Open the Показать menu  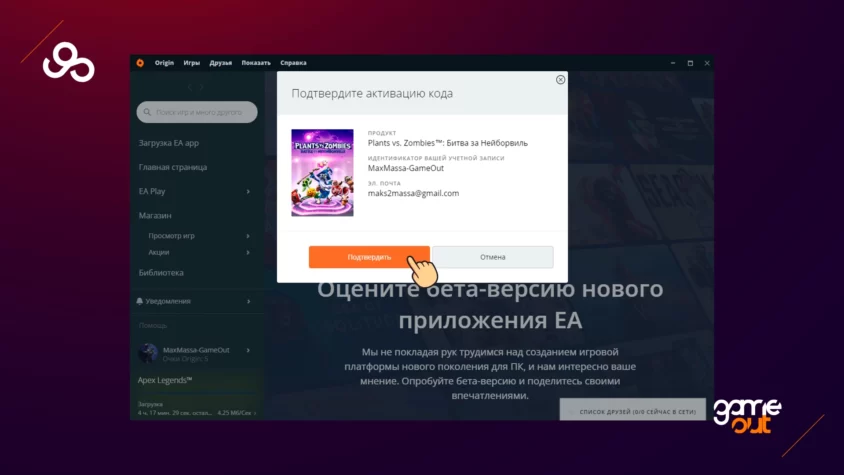(x=256, y=63)
